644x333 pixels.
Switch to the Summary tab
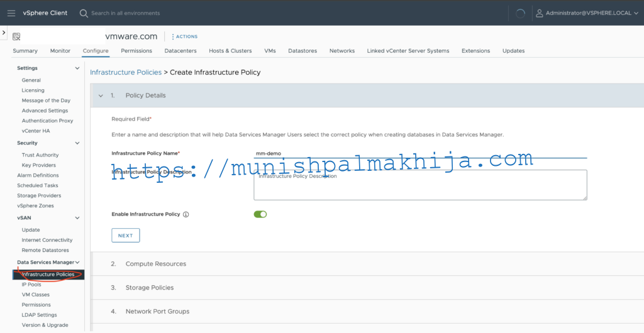point(25,51)
